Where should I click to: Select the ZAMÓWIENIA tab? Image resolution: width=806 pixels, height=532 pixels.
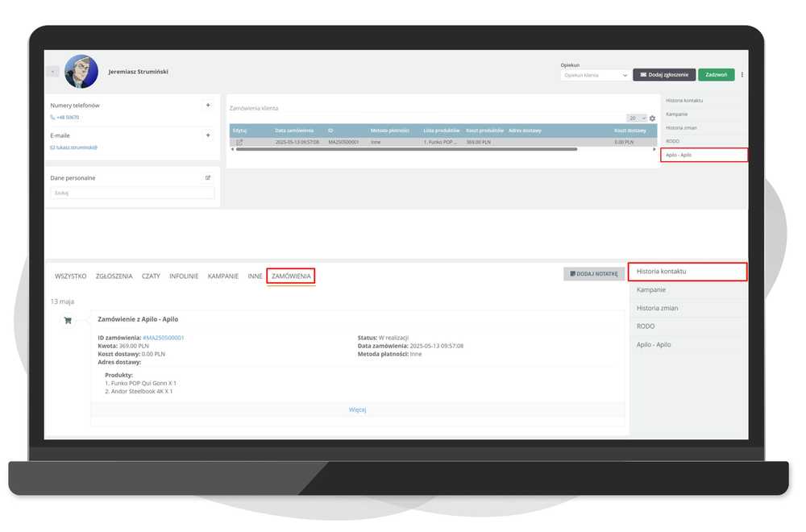[291, 276]
